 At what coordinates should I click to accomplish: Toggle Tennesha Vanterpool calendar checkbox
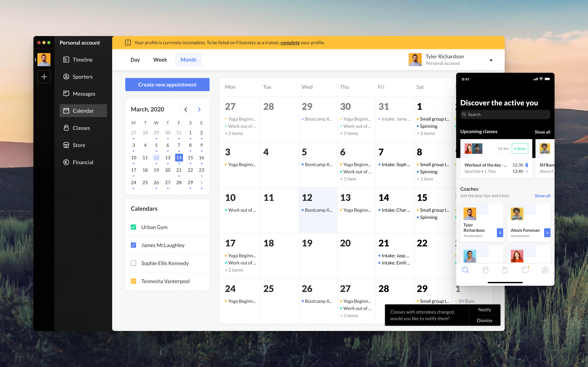tap(133, 281)
